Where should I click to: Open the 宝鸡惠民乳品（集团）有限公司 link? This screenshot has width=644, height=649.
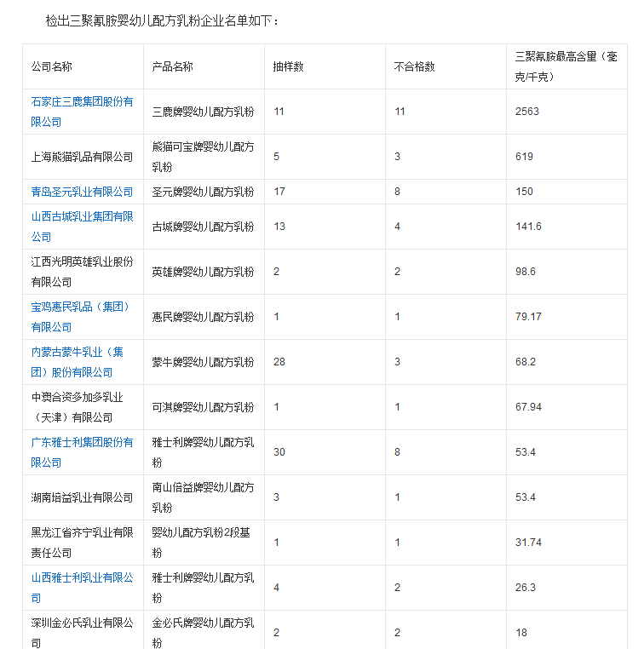(80, 317)
